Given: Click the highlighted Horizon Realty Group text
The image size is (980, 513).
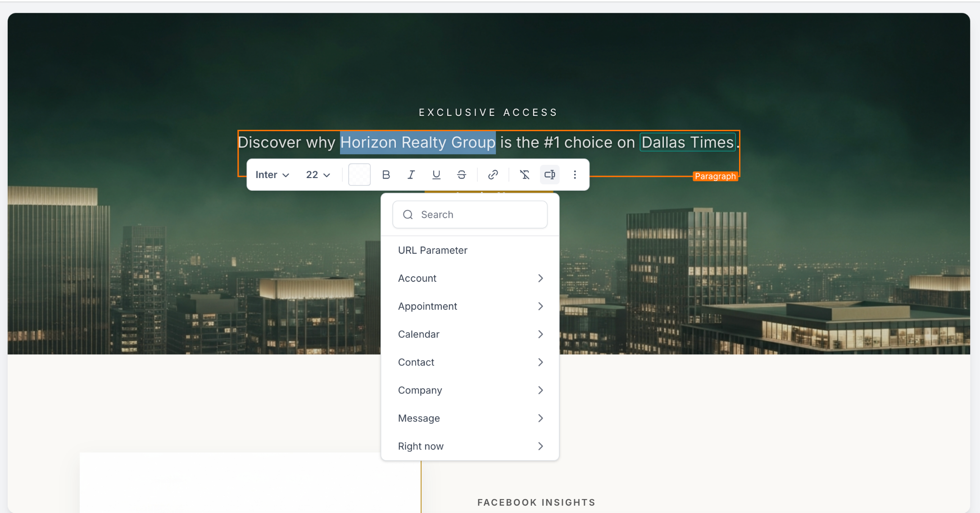Looking at the screenshot, I should [417, 142].
